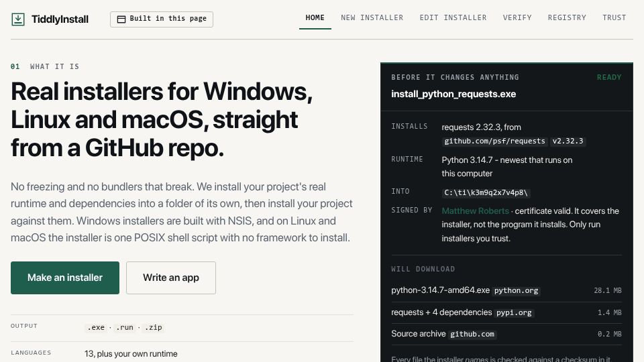Click the INTO label

point(400,191)
